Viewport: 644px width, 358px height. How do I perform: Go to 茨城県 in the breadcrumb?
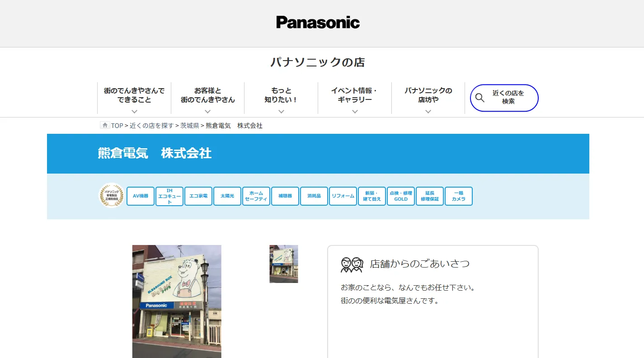pyautogui.click(x=189, y=126)
